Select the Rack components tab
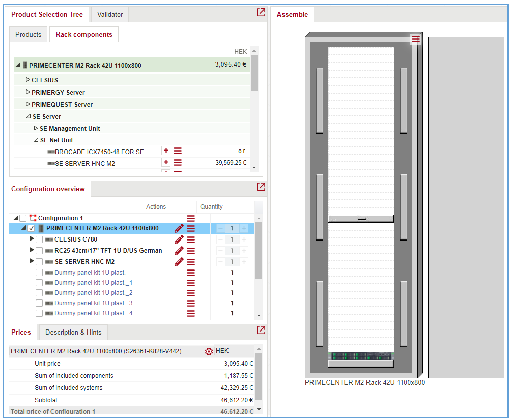Viewport: 512px width, 420px height. 84,34
